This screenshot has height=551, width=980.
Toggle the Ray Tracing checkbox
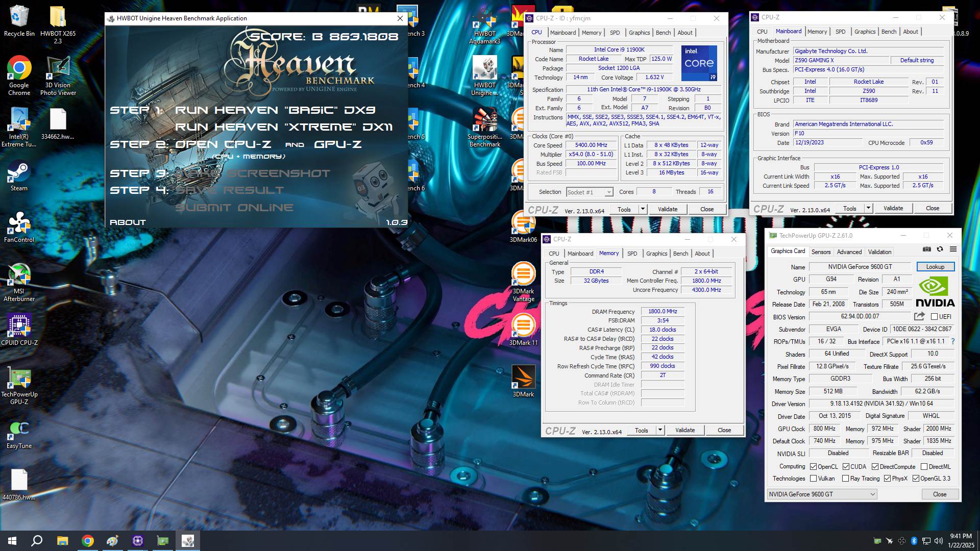pyautogui.click(x=845, y=479)
